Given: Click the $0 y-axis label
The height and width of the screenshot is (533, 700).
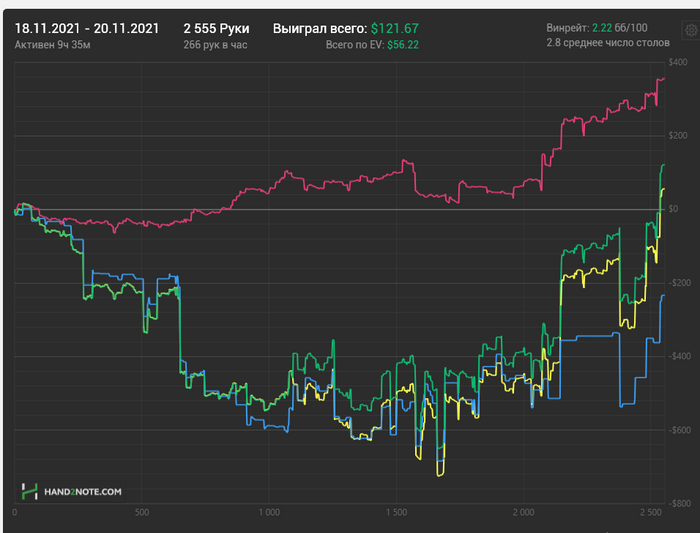Looking at the screenshot, I should tap(673, 209).
